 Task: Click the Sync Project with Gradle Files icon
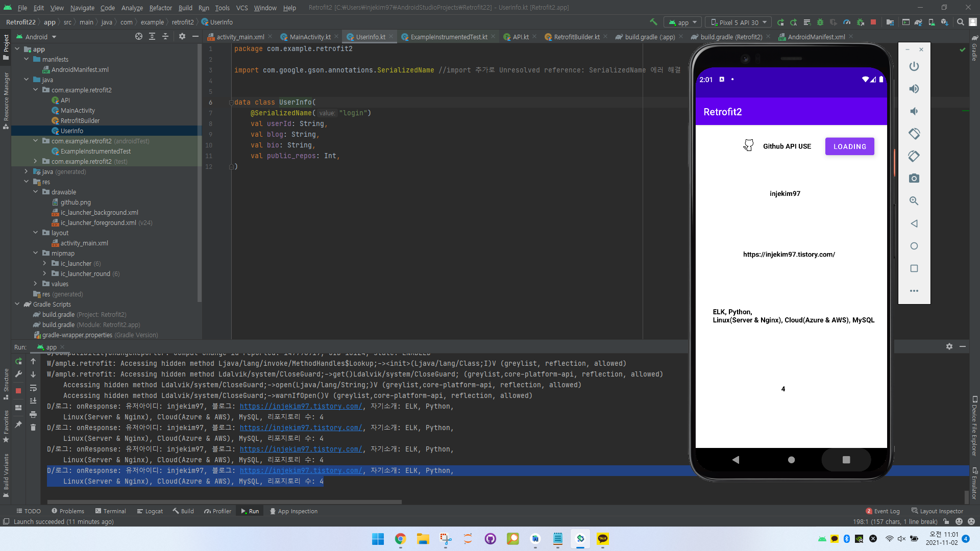point(918,22)
